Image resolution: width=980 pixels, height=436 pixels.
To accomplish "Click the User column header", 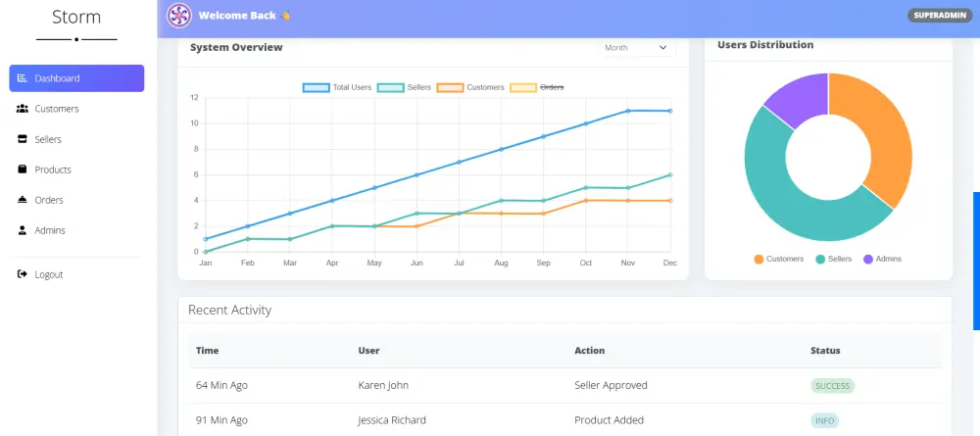I will click(368, 351).
